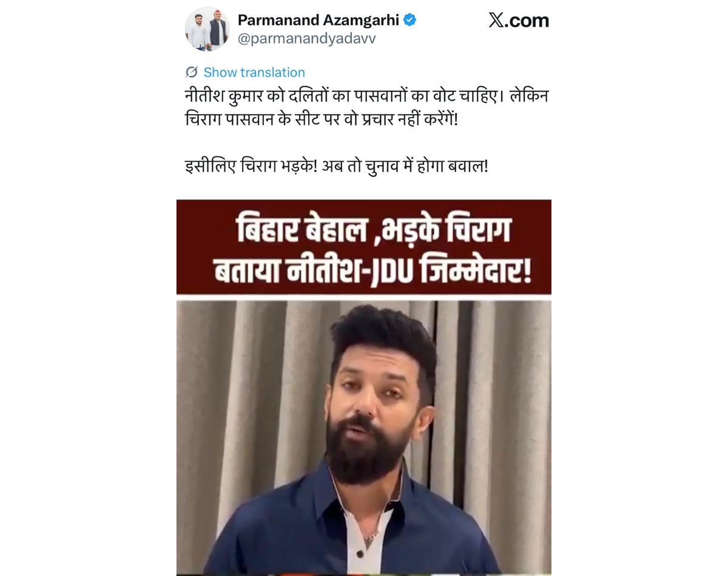Select the Show translation link

[x=254, y=72]
